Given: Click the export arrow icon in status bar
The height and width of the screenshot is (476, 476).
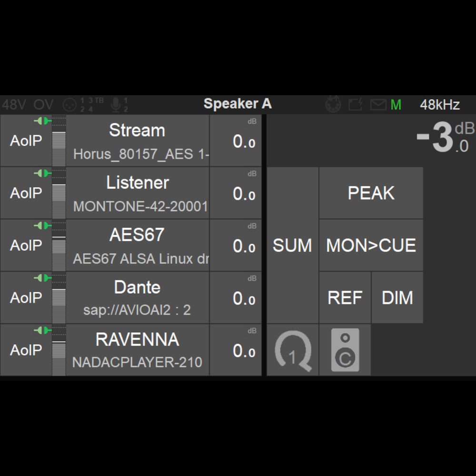Looking at the screenshot, I should pyautogui.click(x=356, y=104).
